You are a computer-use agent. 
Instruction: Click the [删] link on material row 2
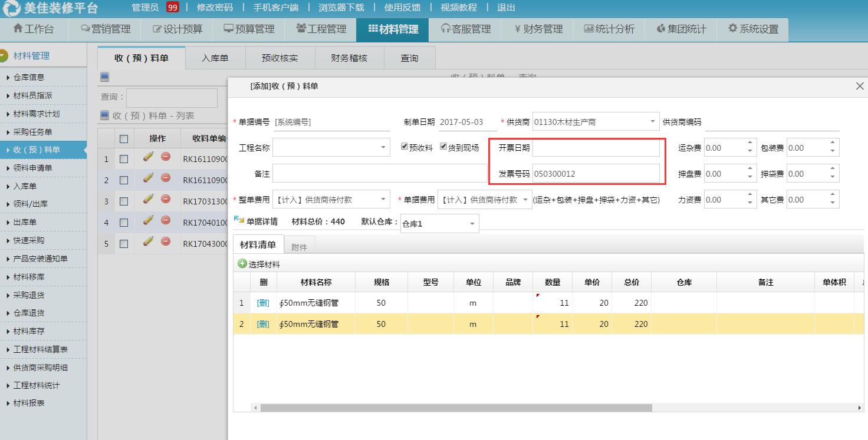point(263,323)
